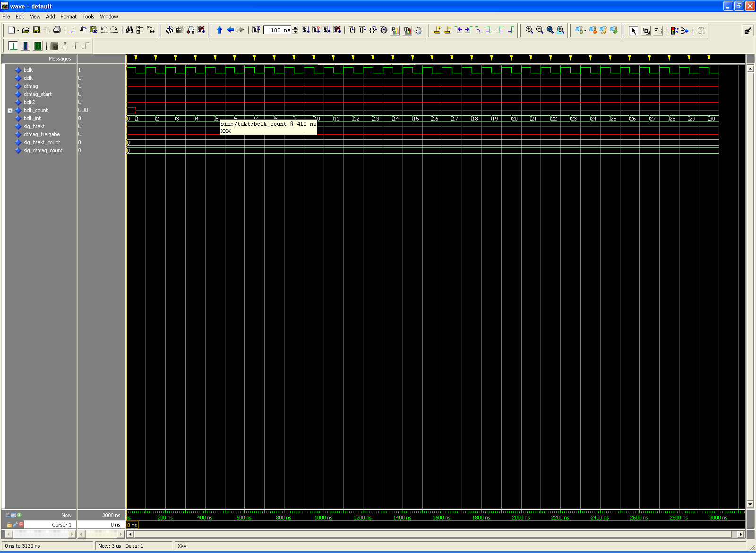The image size is (756, 553).
Task: Click the Open file folder icon
Action: (26, 30)
